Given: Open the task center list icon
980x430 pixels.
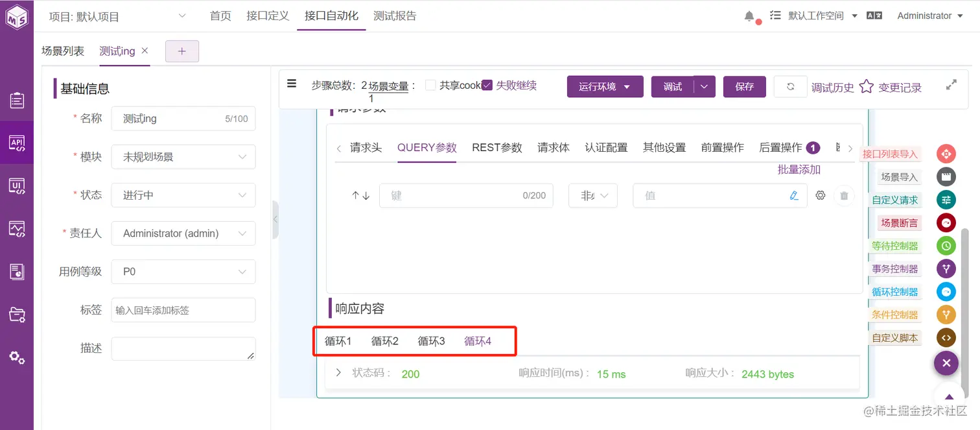Looking at the screenshot, I should pos(775,16).
